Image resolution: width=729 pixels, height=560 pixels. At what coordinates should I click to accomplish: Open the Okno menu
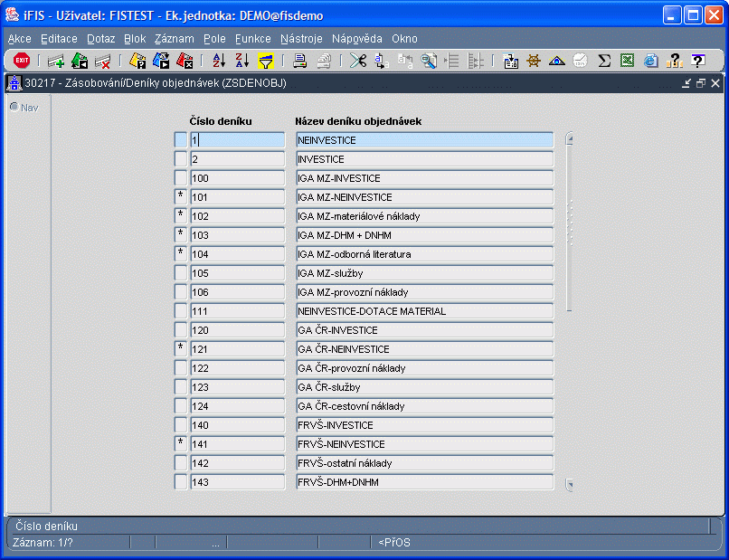point(404,39)
